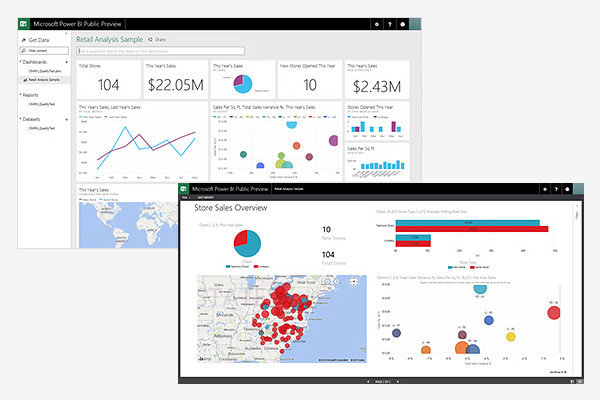Click the teal slice of Store Sales pie chart
Image resolution: width=600 pixels, height=400 pixels.
tap(252, 247)
